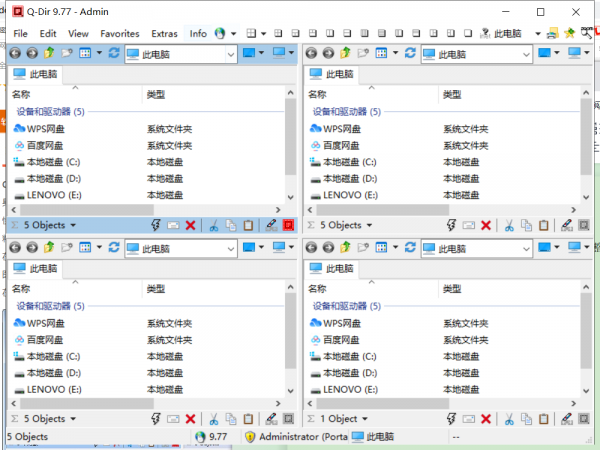The width and height of the screenshot is (600, 450).
Task: Open the Extras menu
Action: pos(165,34)
